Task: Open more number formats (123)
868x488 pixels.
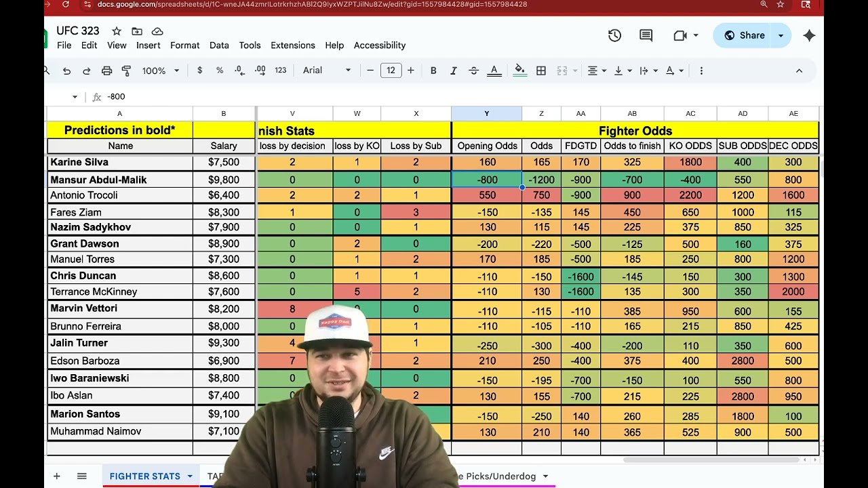Action: tap(281, 70)
